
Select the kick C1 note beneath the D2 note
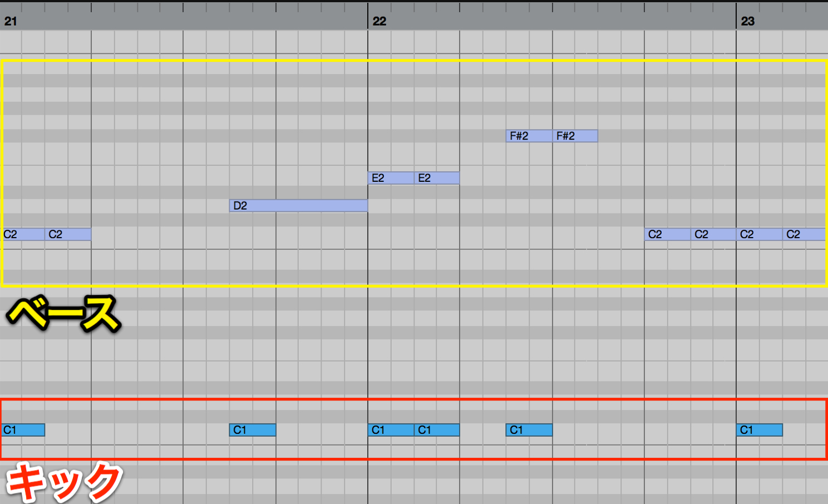(x=253, y=430)
